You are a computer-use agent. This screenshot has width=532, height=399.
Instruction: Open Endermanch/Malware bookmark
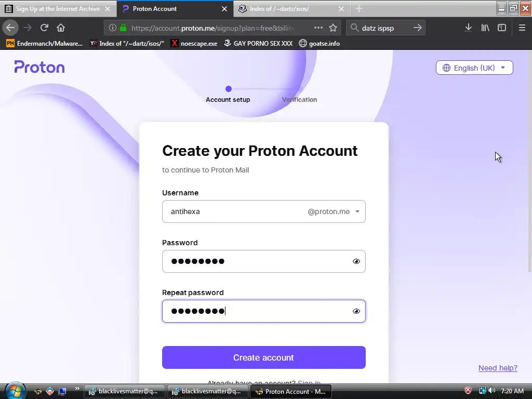[45, 44]
